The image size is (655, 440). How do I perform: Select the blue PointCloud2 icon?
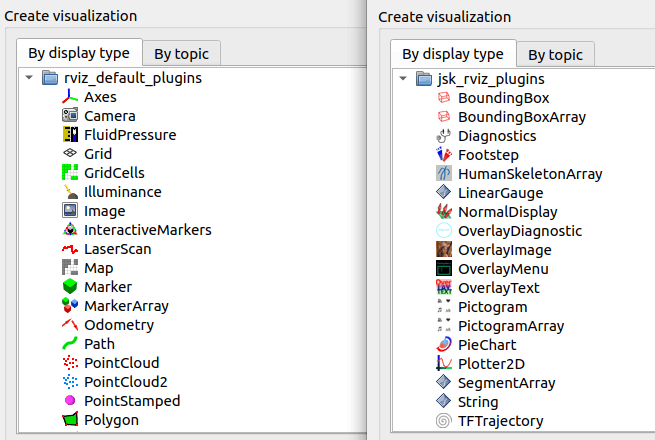[x=70, y=382]
